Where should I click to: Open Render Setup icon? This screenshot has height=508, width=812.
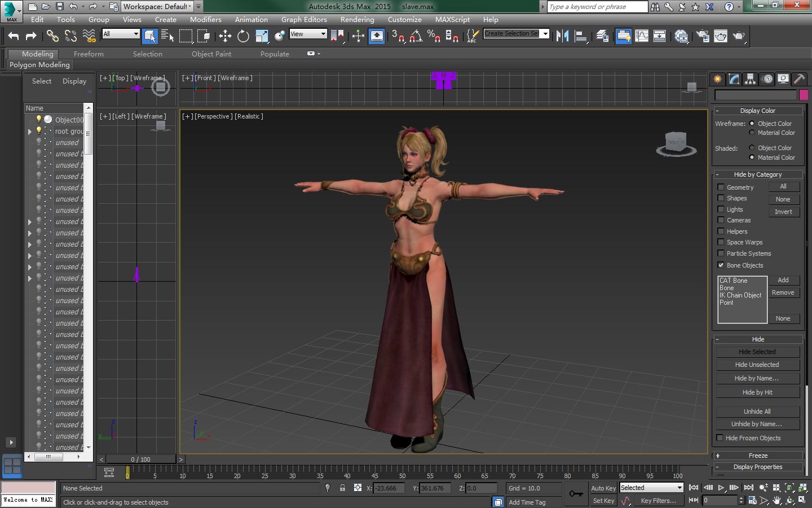pos(703,36)
